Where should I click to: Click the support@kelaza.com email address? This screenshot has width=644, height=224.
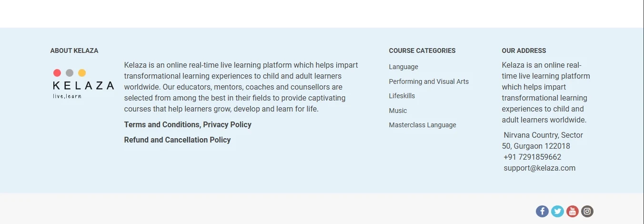point(539,168)
